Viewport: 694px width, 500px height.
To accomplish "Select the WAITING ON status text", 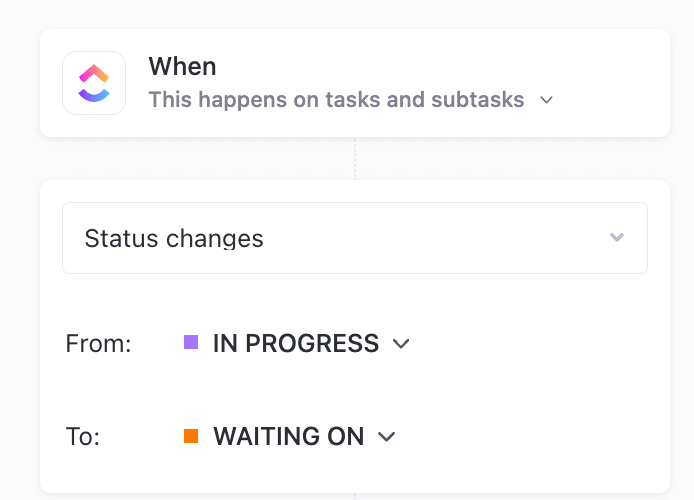I will tap(289, 437).
